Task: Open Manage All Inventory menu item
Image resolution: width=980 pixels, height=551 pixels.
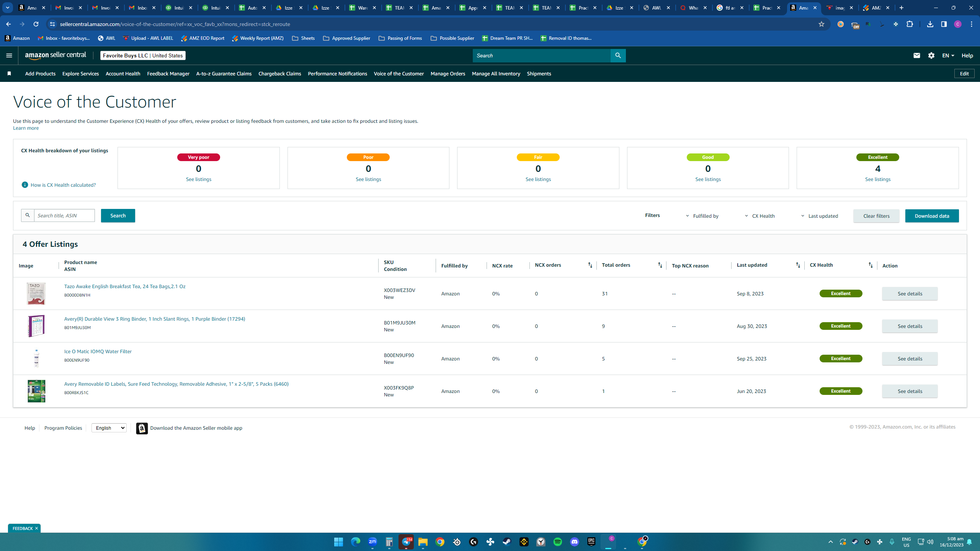Action: click(x=496, y=73)
